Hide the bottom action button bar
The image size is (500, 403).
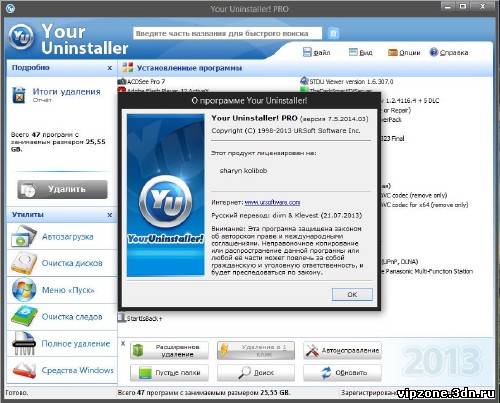tap(123, 343)
